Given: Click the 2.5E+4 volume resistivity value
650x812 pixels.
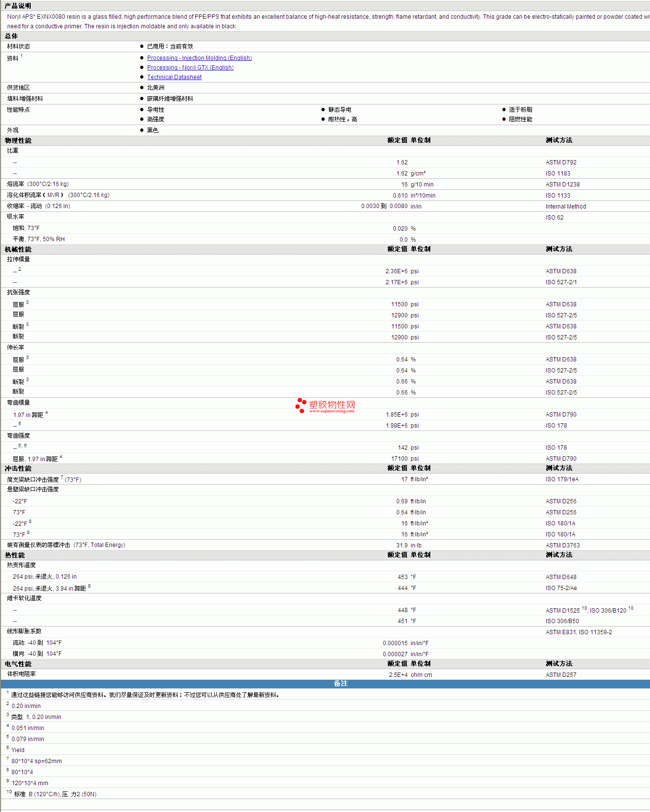Looking at the screenshot, I should pos(398,675).
